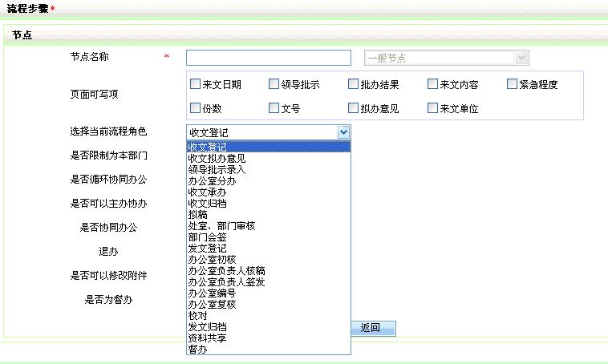Viewport: 608px width, 364px height.
Task: Pick 拟稿 from the role list
Action: point(269,214)
